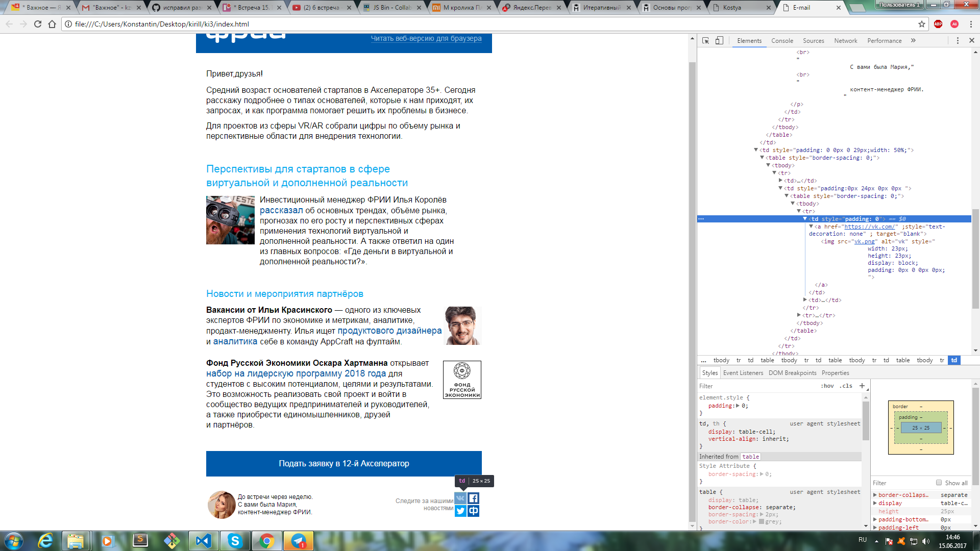
Task: Open the DevTools customize three-dot menu
Action: pyautogui.click(x=958, y=41)
